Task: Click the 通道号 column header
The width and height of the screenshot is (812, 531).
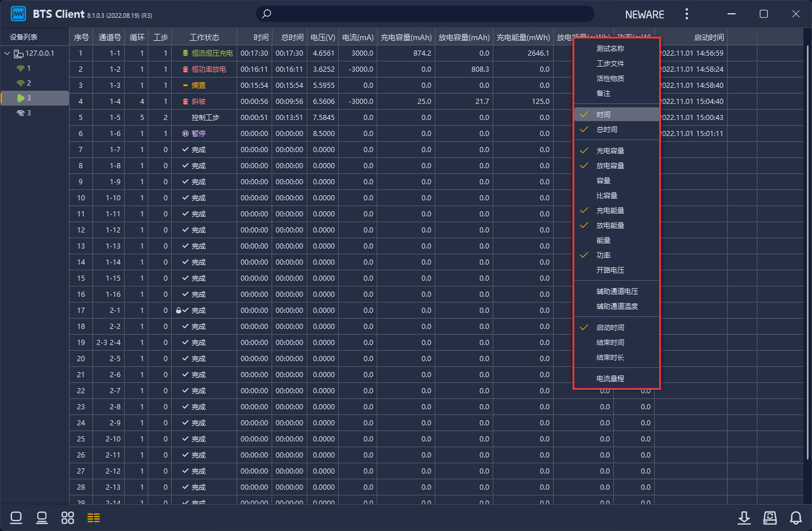Action: coord(110,37)
